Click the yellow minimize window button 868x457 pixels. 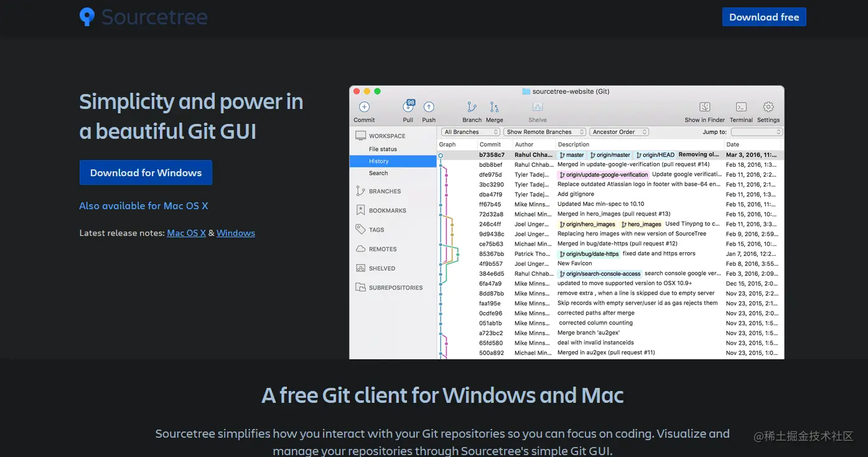[x=367, y=92]
